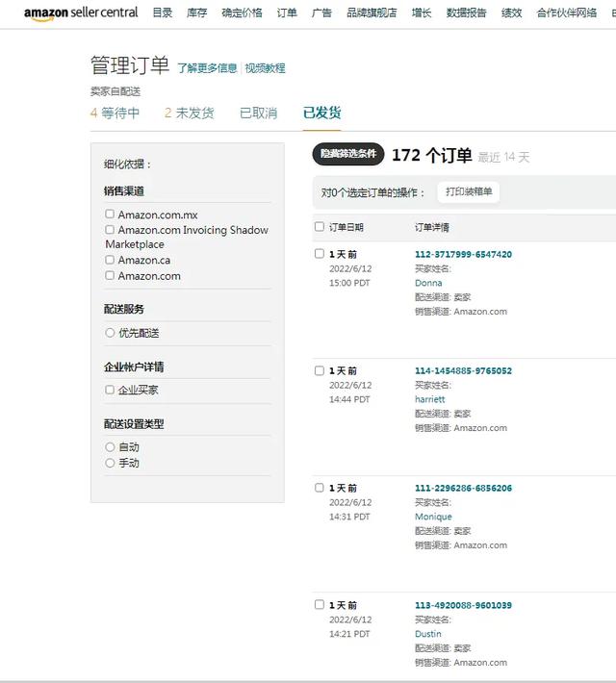Click the 打印装箱单 button
616x683 pixels.
click(469, 191)
